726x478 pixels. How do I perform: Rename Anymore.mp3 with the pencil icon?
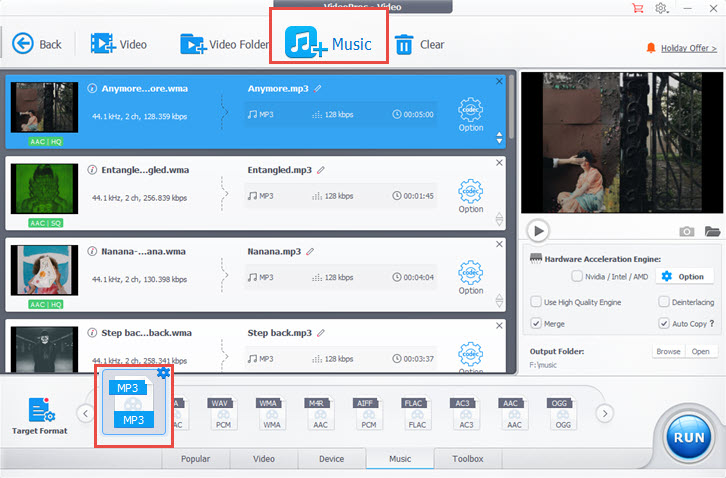[x=317, y=88]
